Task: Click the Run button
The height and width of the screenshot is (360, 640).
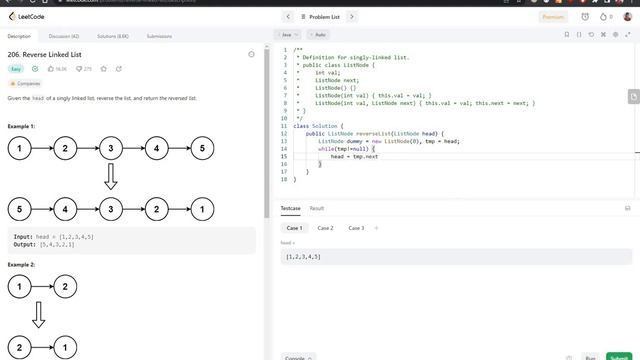Action: pyautogui.click(x=591, y=357)
